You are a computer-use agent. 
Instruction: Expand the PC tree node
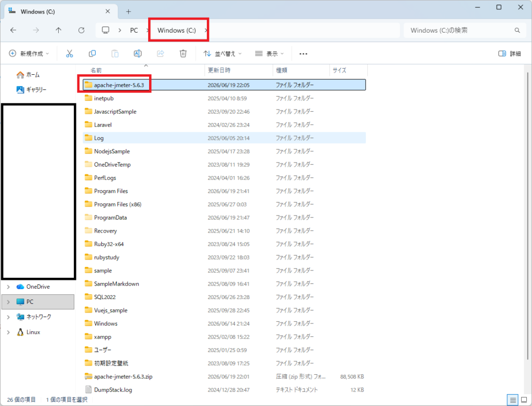(8, 302)
